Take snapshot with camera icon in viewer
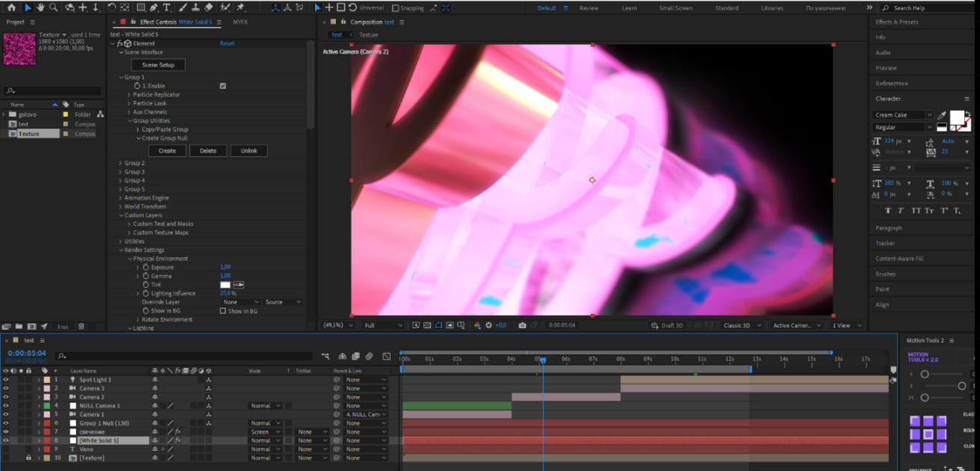The image size is (980, 471). click(522, 325)
